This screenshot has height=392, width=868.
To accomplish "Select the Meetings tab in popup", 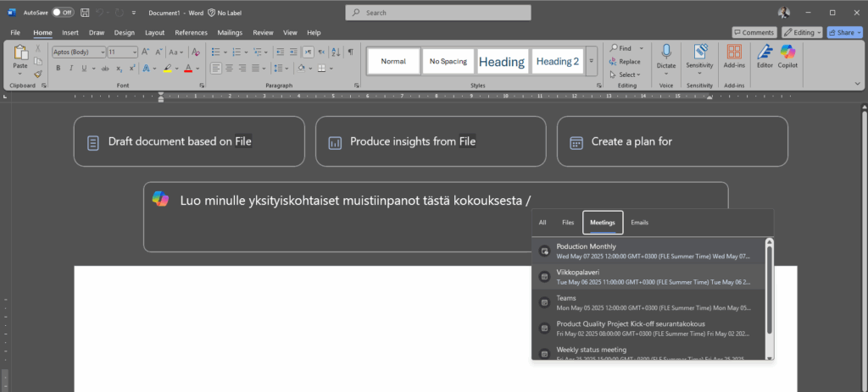I will point(603,223).
